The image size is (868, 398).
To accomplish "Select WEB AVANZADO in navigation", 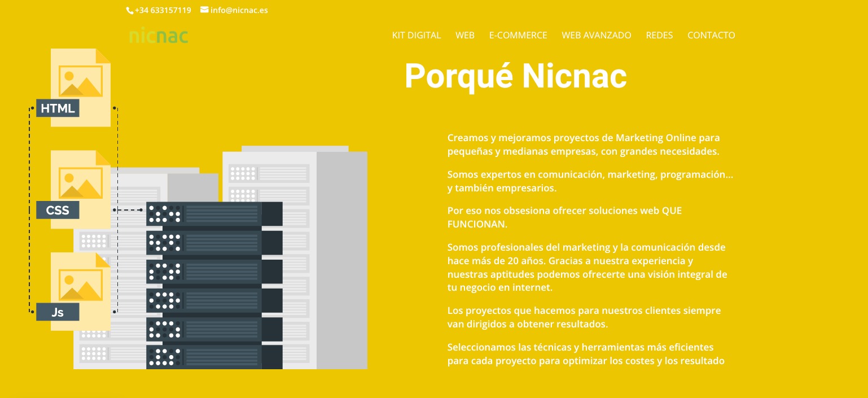I will [x=597, y=35].
